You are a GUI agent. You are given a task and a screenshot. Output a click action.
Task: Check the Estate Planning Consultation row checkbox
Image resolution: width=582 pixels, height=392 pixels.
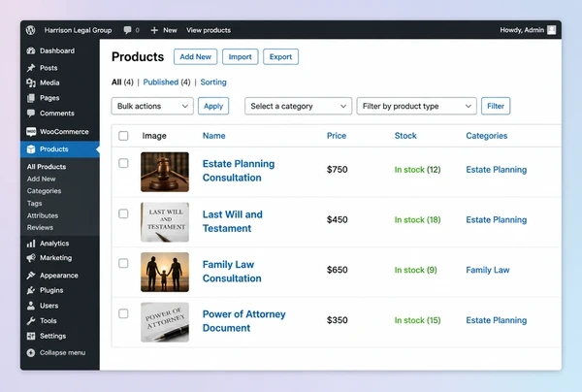pyautogui.click(x=123, y=163)
